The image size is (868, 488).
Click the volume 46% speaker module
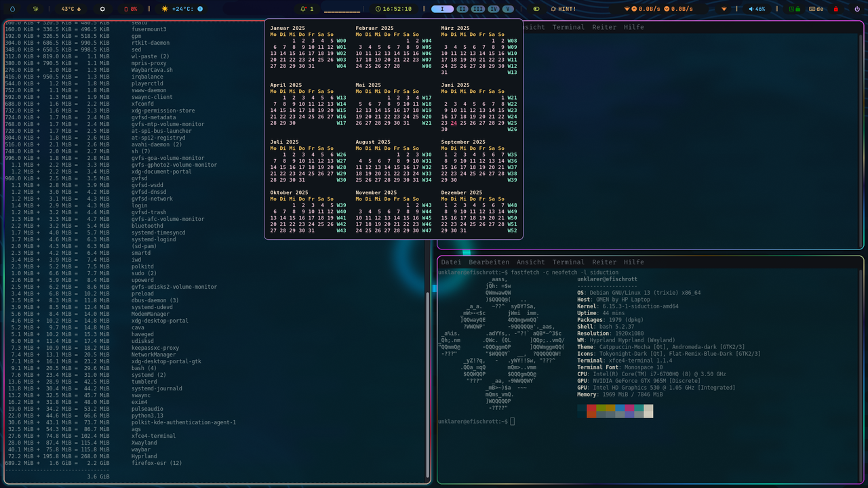[757, 9]
